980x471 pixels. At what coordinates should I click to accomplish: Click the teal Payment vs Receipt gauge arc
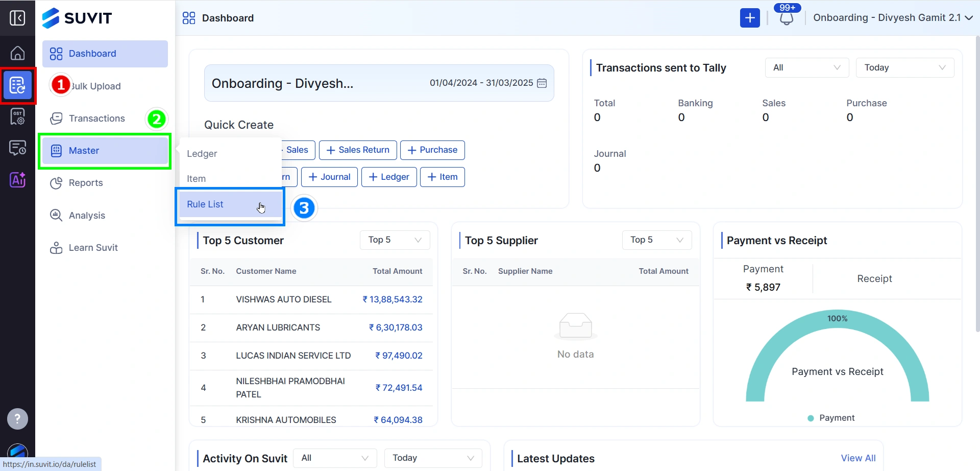tap(837, 318)
